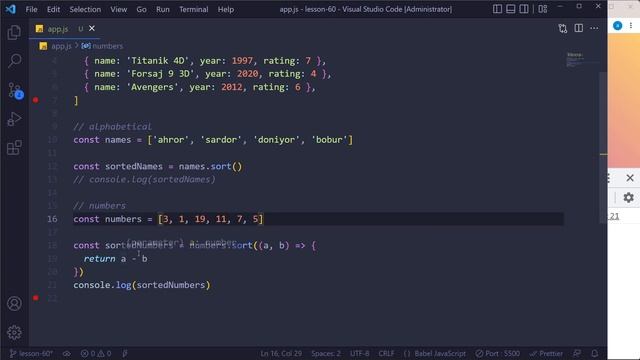Screen dimensions: 640x360
Task: Click the vertical editor scrollbar
Action: tap(603, 147)
